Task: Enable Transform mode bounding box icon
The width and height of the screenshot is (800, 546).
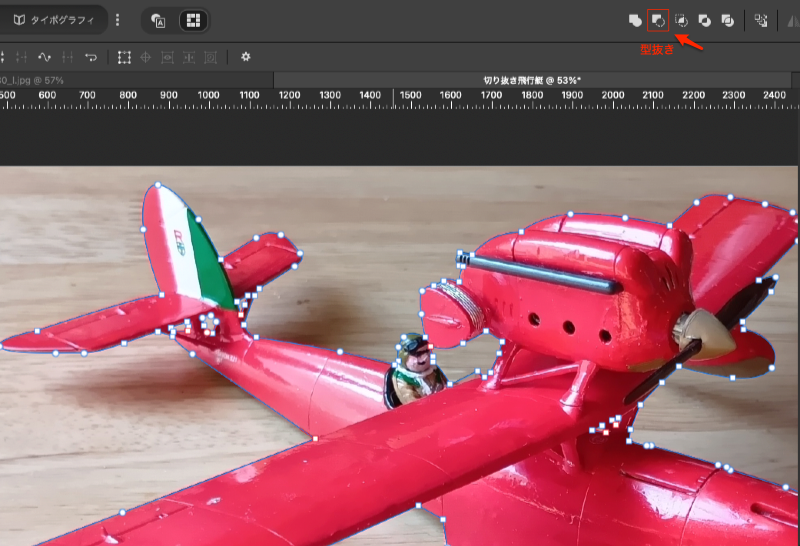Action: pos(124,57)
